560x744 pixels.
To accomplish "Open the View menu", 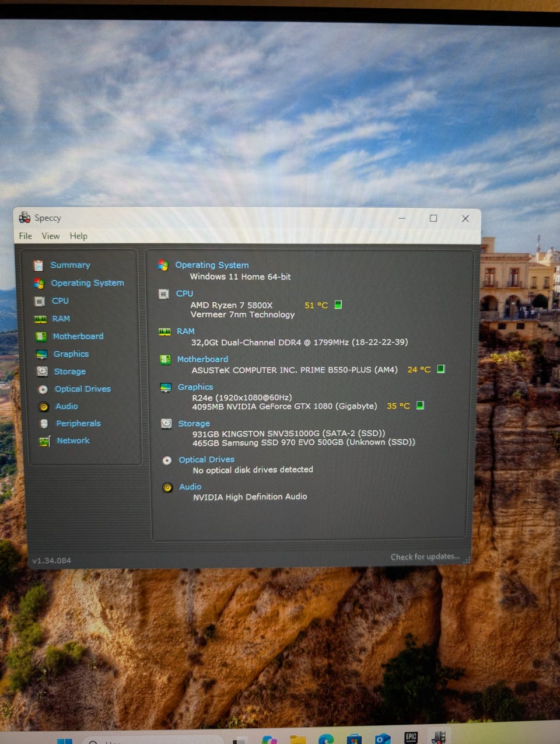I will (51, 236).
